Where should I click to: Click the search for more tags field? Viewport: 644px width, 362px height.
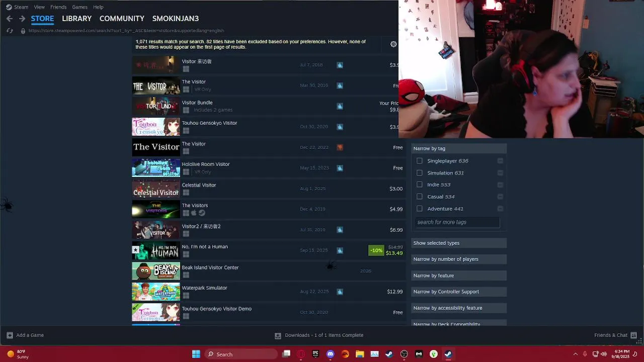457,222
